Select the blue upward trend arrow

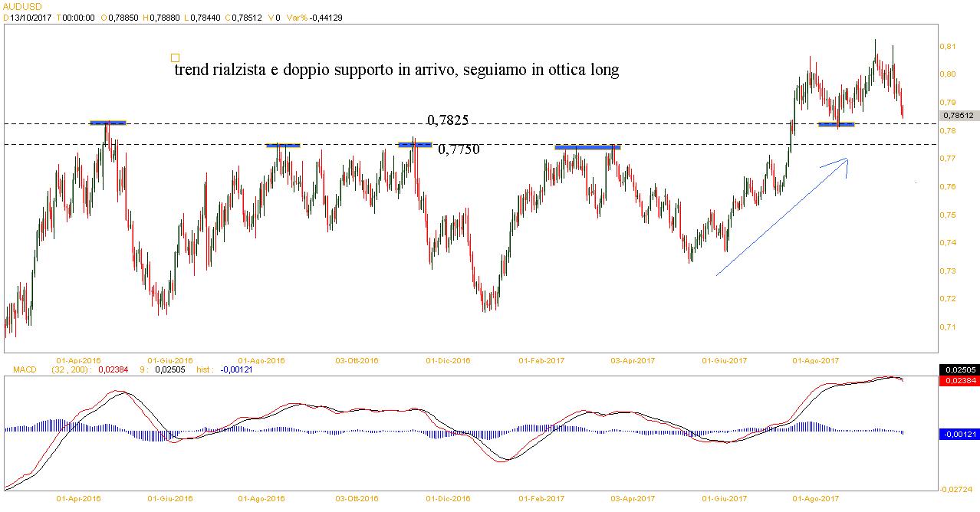click(x=782, y=216)
